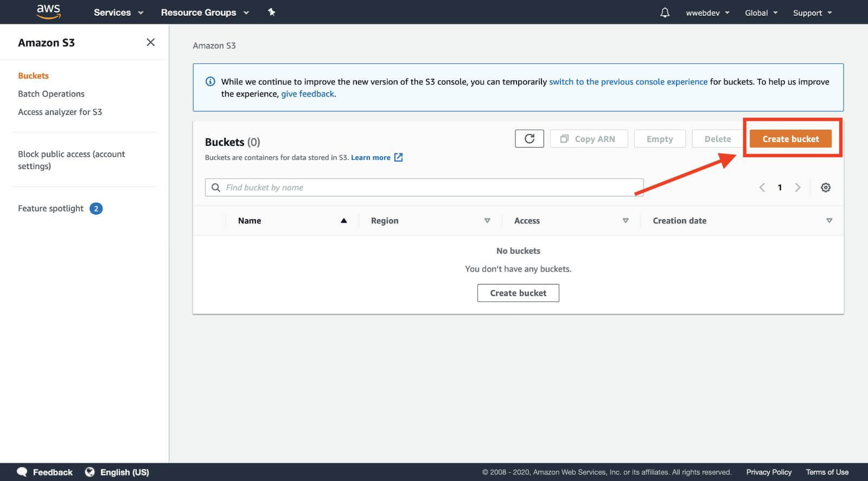
Task: Open the wwebdev account dropdown
Action: click(x=707, y=13)
